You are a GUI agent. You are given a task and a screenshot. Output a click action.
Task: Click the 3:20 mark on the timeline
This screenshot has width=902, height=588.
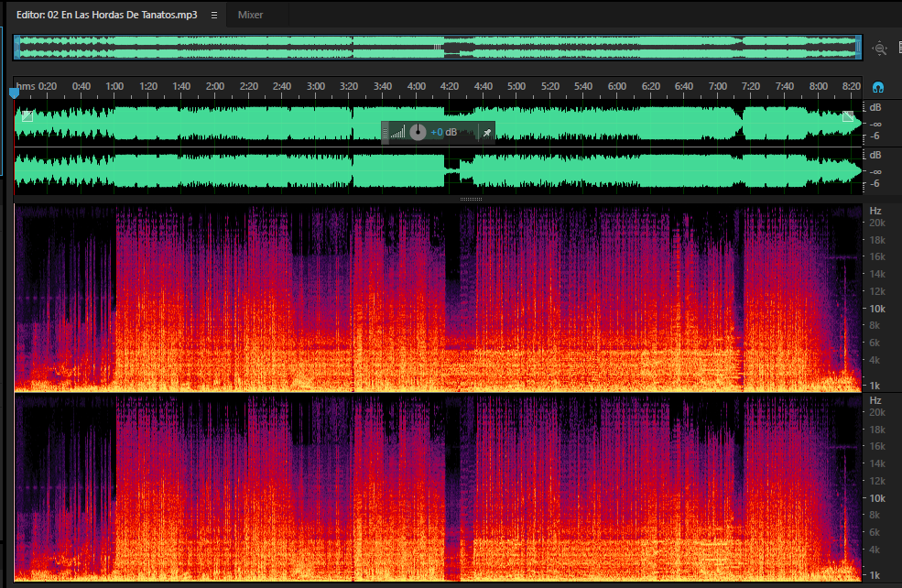click(349, 86)
